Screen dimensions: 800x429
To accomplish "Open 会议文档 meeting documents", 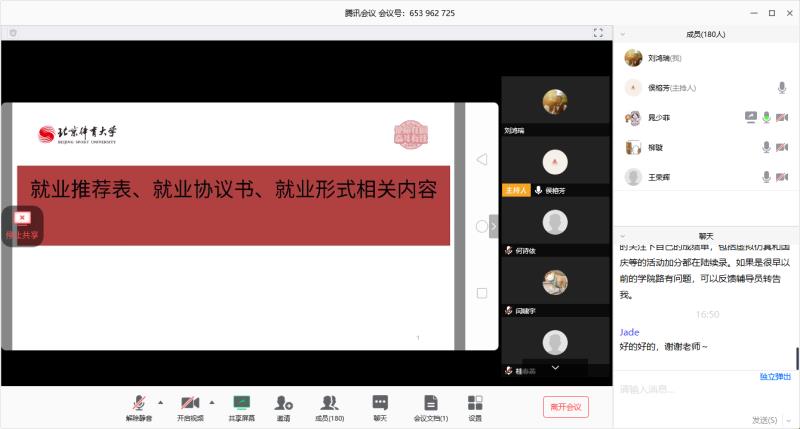I will (430, 403).
